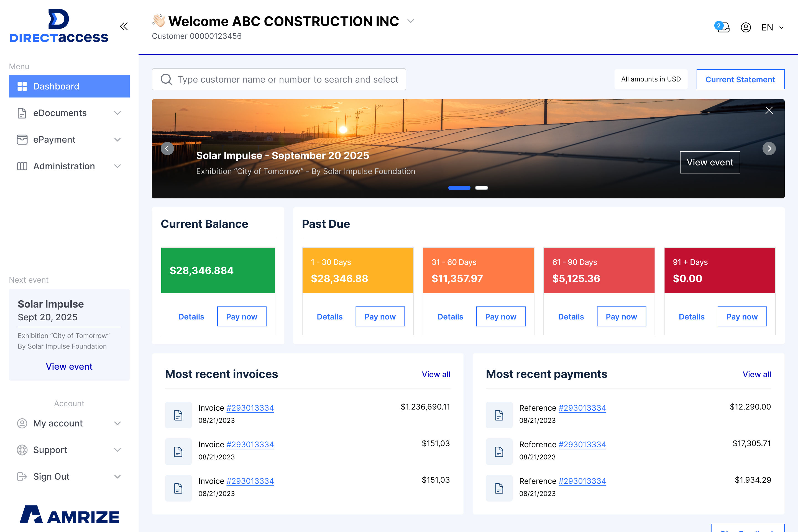The height and width of the screenshot is (532, 798).
Task: Open the Administration menu item
Action: coord(69,166)
